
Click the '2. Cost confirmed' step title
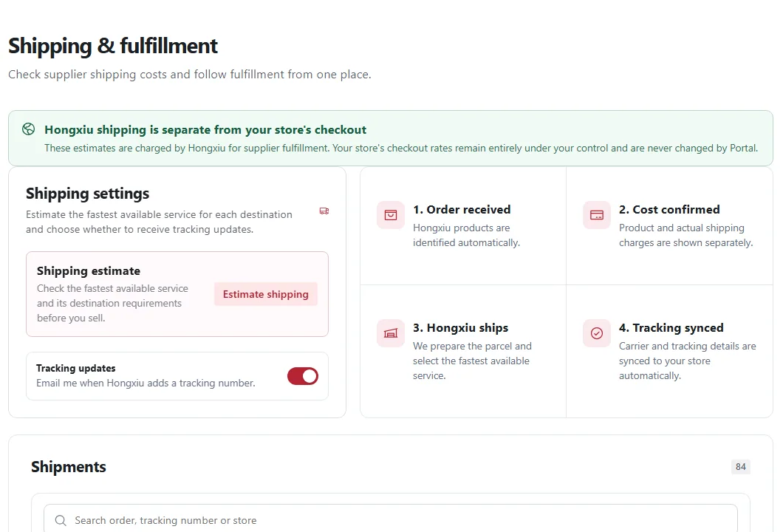click(669, 209)
